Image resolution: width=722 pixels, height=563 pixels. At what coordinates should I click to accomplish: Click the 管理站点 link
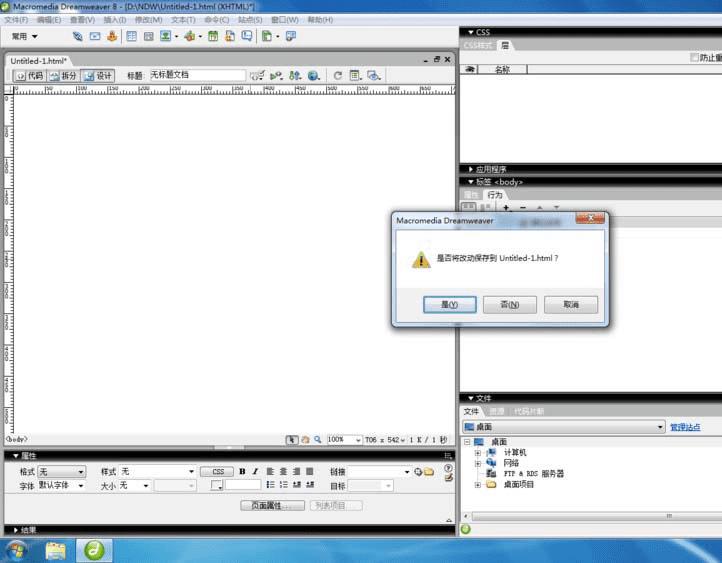(685, 427)
